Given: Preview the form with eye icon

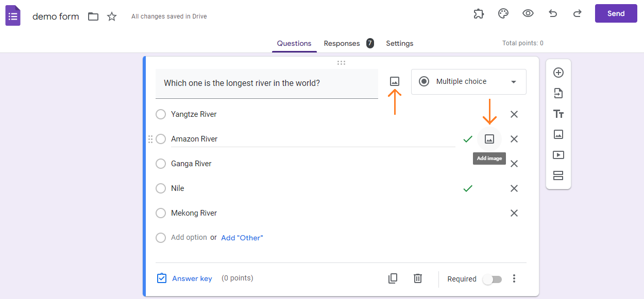Looking at the screenshot, I should pyautogui.click(x=528, y=14).
